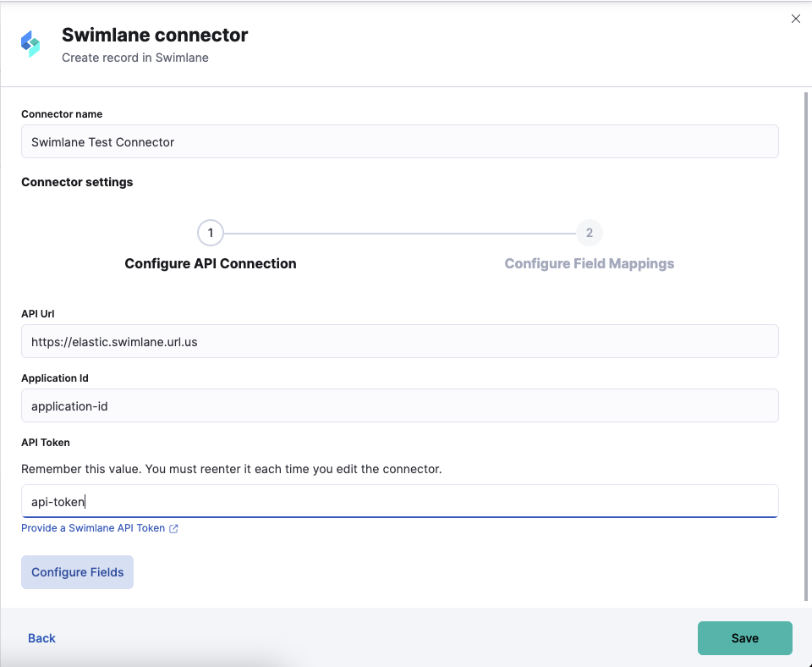Image resolution: width=812 pixels, height=667 pixels.
Task: Click into the API Url text field
Action: tap(399, 341)
